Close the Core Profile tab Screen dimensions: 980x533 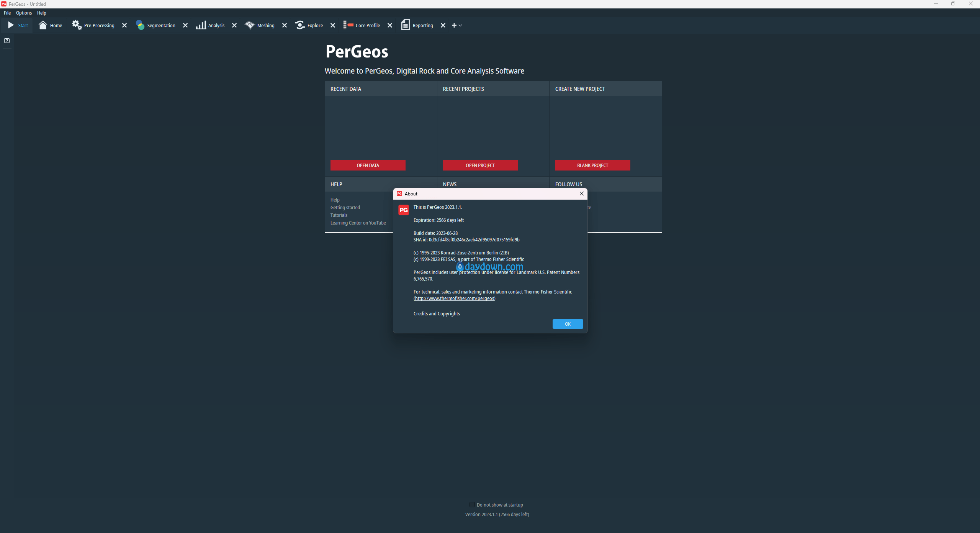click(390, 25)
